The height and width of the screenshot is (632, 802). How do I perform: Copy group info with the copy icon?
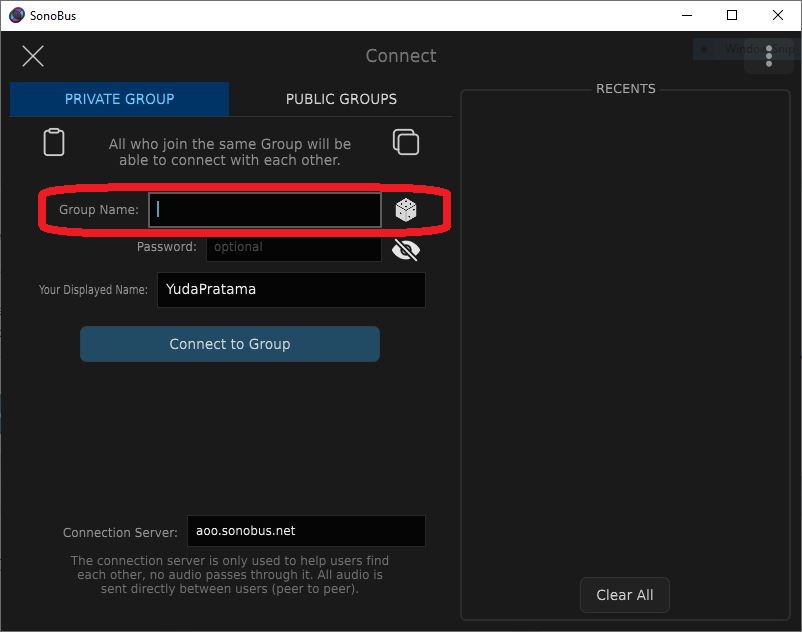(406, 142)
